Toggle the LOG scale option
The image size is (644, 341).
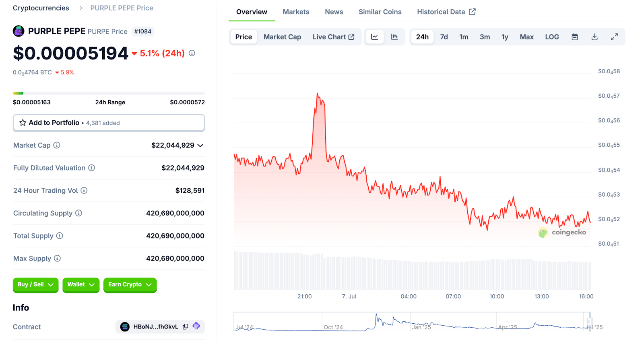click(x=552, y=37)
